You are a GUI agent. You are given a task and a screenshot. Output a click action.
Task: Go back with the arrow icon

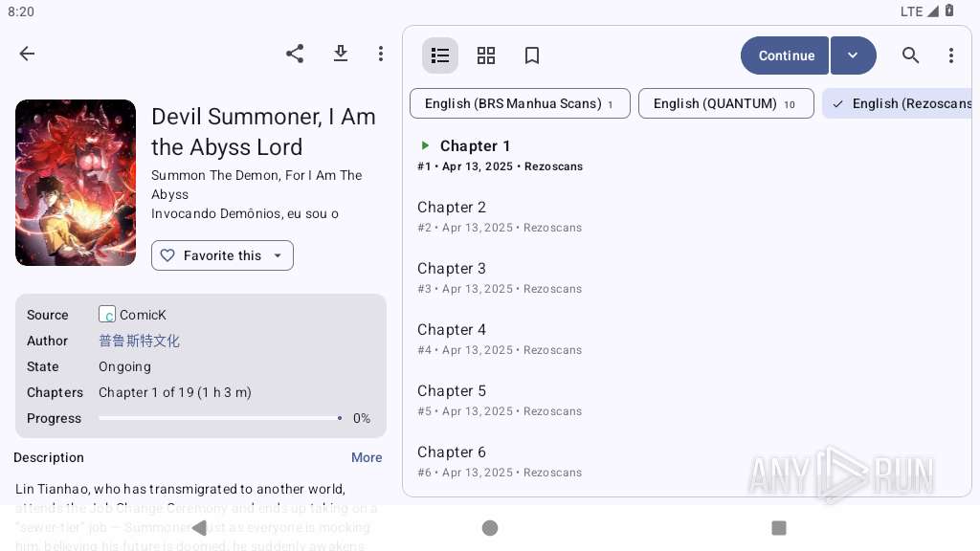27,54
